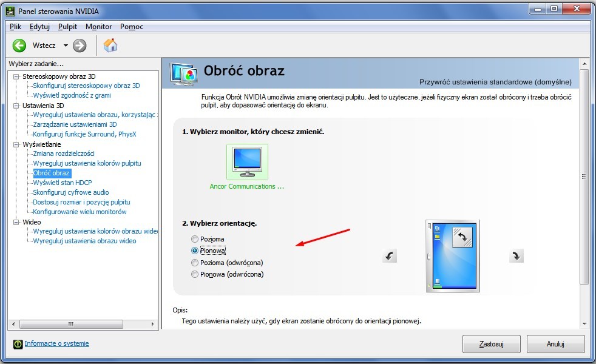Screen dimensions: 596x364
Task: Click the Obróć obraz header icon
Action: tap(184, 73)
